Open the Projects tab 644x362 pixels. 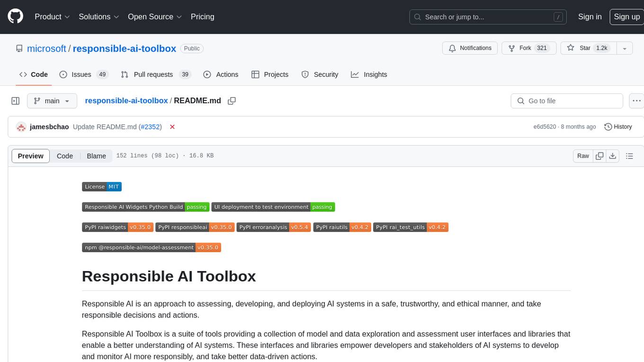[x=269, y=74]
